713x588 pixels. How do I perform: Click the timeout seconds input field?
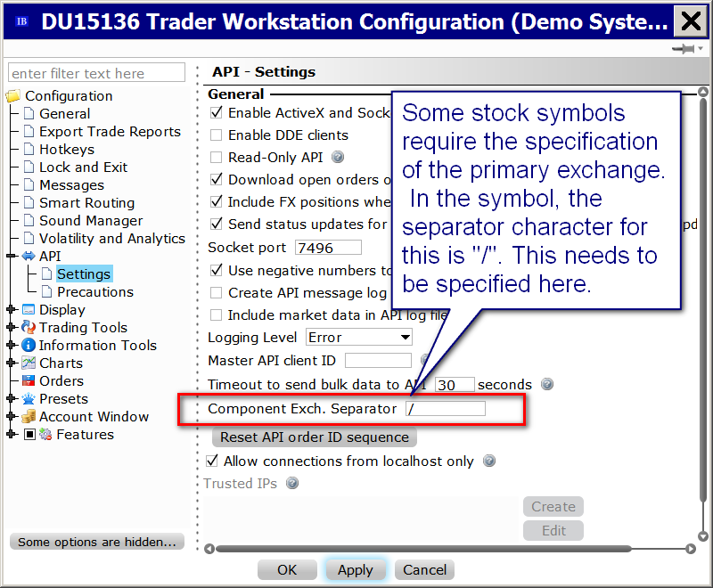tap(455, 384)
